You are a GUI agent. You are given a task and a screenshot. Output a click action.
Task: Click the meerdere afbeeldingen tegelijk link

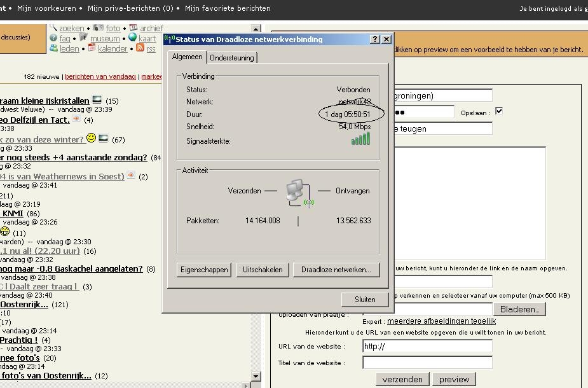(x=441, y=321)
